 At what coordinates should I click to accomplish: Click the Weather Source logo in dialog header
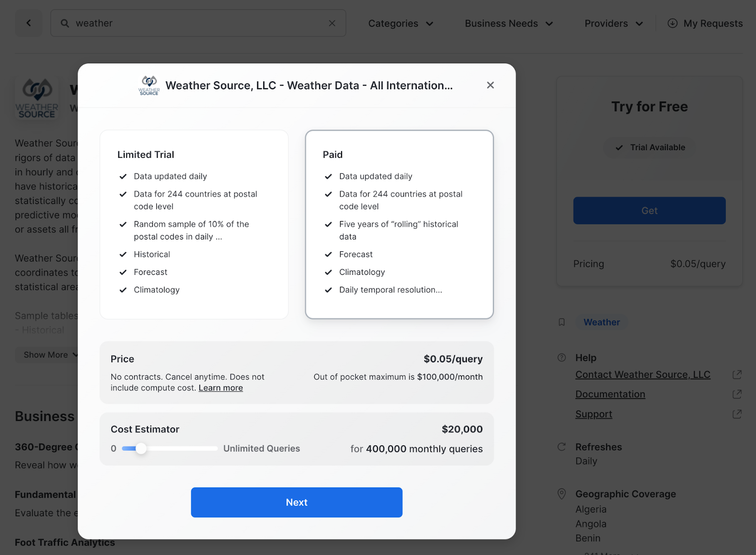pyautogui.click(x=149, y=85)
